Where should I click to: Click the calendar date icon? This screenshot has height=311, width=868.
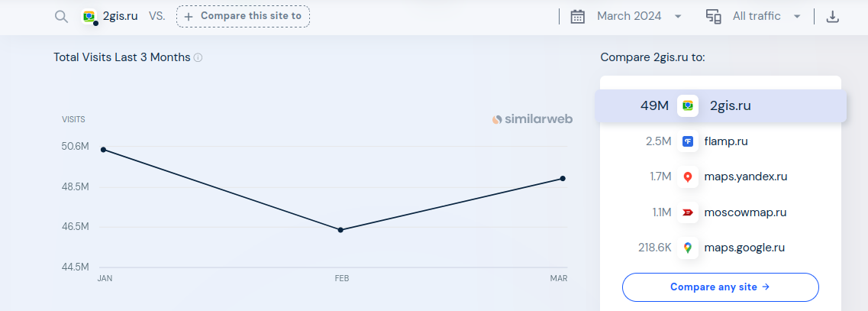577,17
